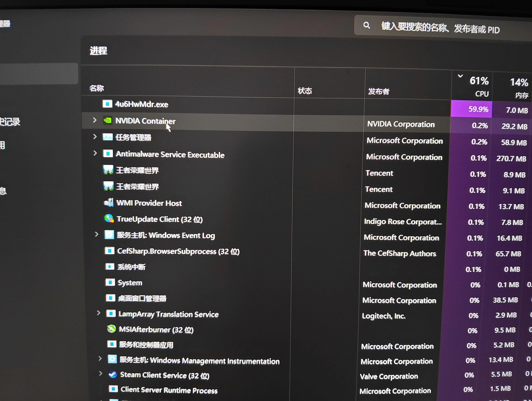The image size is (532, 401).
Task: Sort by the 内存 column header
Action: [522, 95]
